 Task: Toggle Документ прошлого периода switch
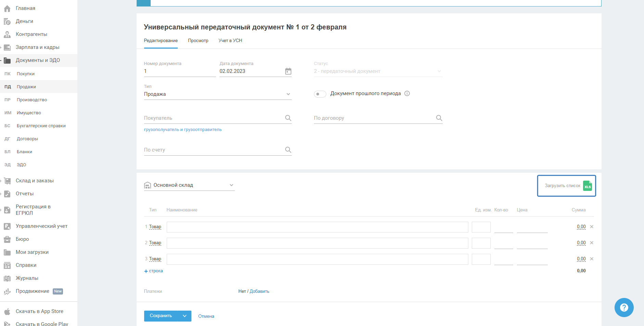point(320,94)
